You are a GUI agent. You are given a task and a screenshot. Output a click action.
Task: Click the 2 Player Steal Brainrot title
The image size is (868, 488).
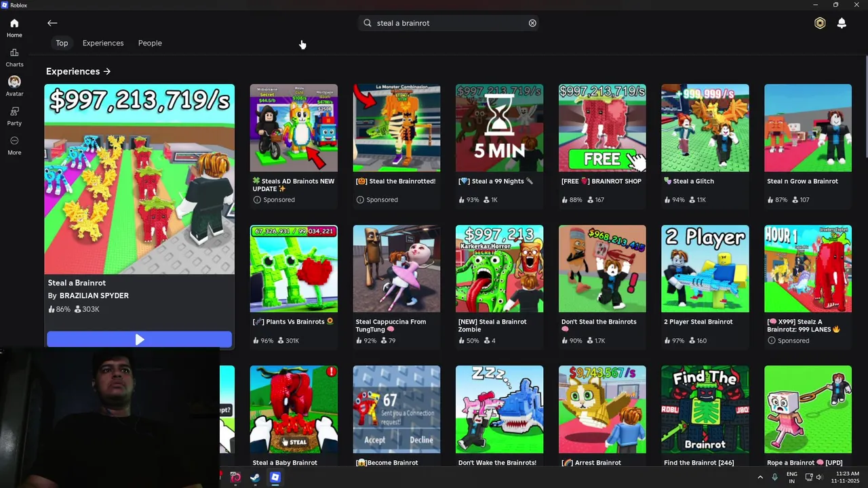pyautogui.click(x=698, y=322)
